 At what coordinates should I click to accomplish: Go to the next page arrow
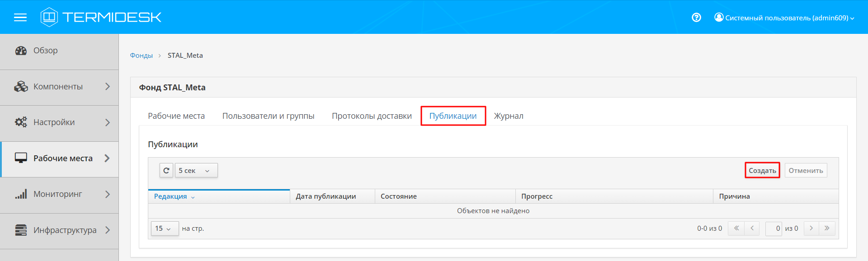[811, 228]
